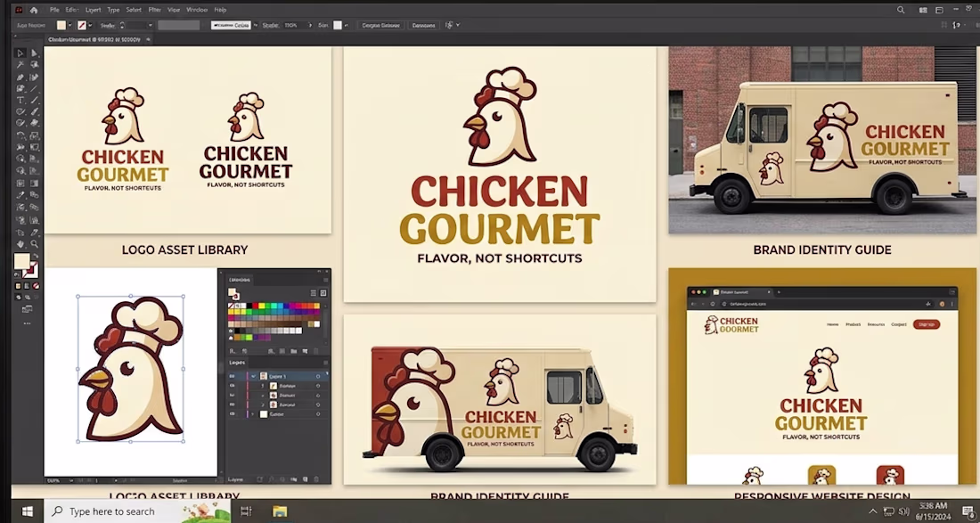
Task: Open Edit Toolbar three-dots button
Action: pos(27,323)
